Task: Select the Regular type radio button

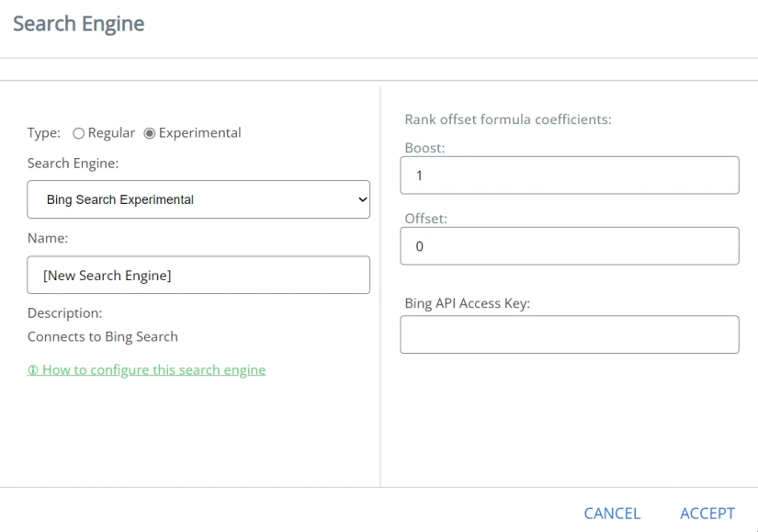Action: tap(78, 133)
